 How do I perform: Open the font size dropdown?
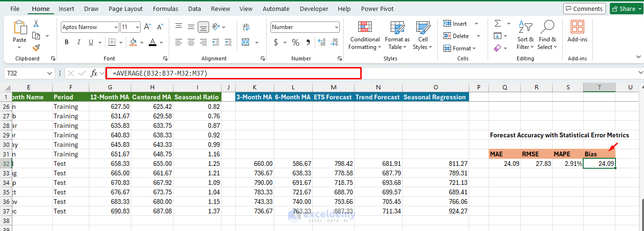[x=137, y=27]
